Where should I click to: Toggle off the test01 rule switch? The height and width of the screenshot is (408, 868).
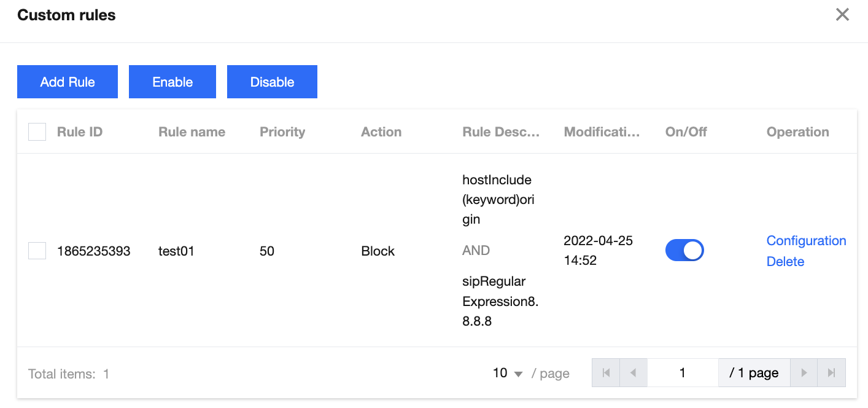(684, 251)
